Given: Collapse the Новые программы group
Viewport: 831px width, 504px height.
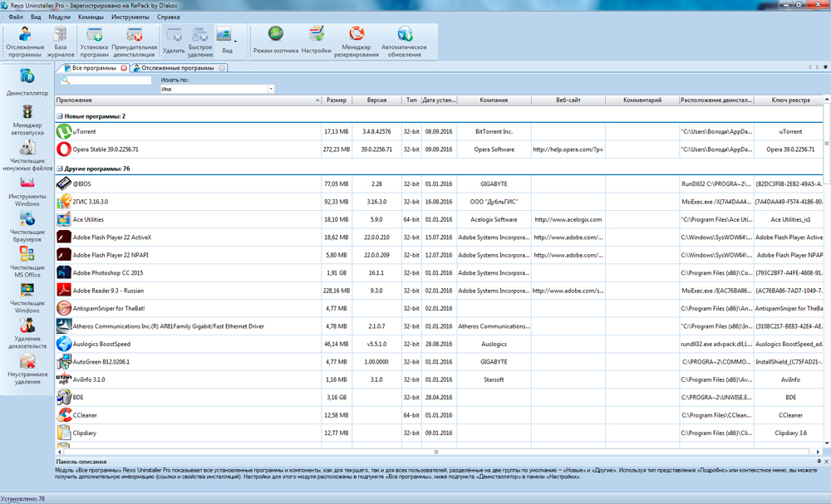Looking at the screenshot, I should tap(59, 116).
